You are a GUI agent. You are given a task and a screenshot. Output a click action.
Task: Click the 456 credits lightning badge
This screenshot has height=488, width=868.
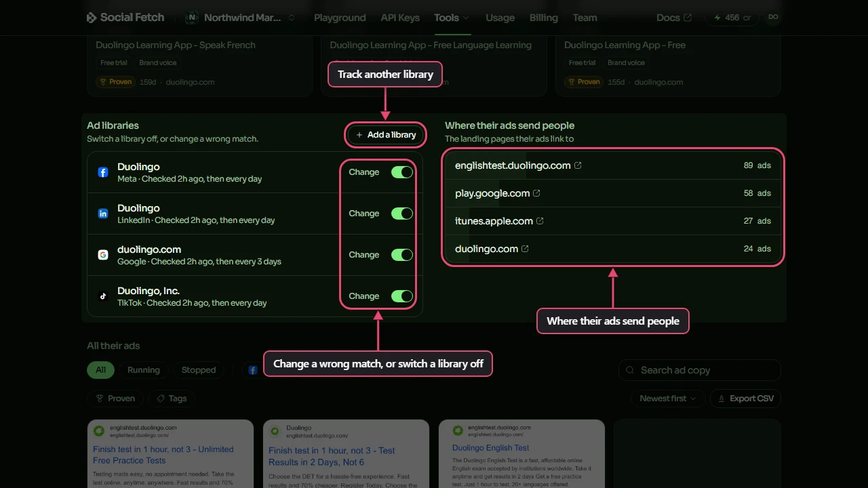(732, 18)
